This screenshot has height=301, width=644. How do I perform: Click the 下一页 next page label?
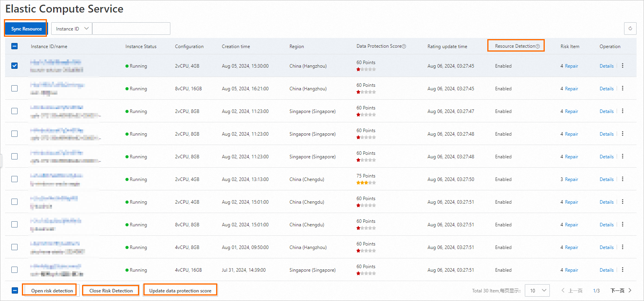(617, 290)
